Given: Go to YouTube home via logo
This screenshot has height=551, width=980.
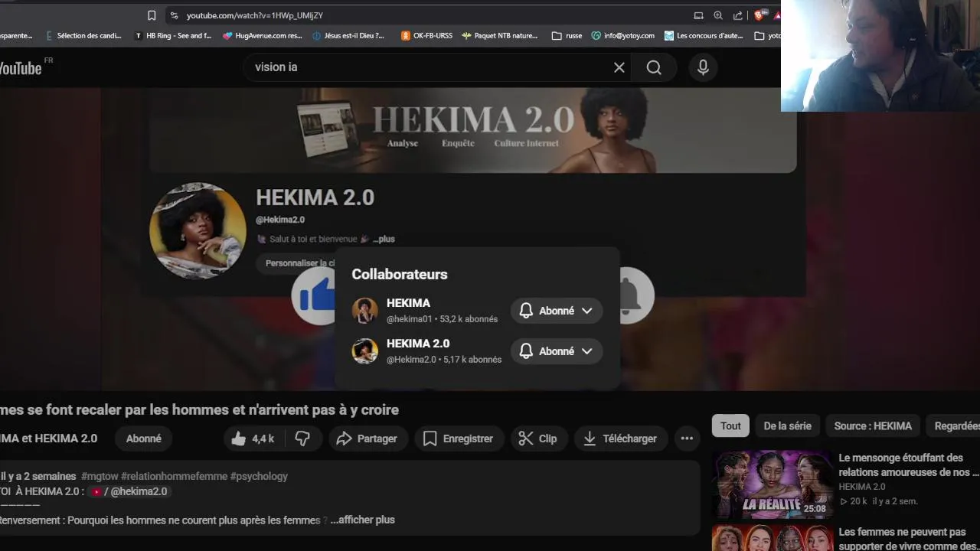Looking at the screenshot, I should click(x=21, y=68).
